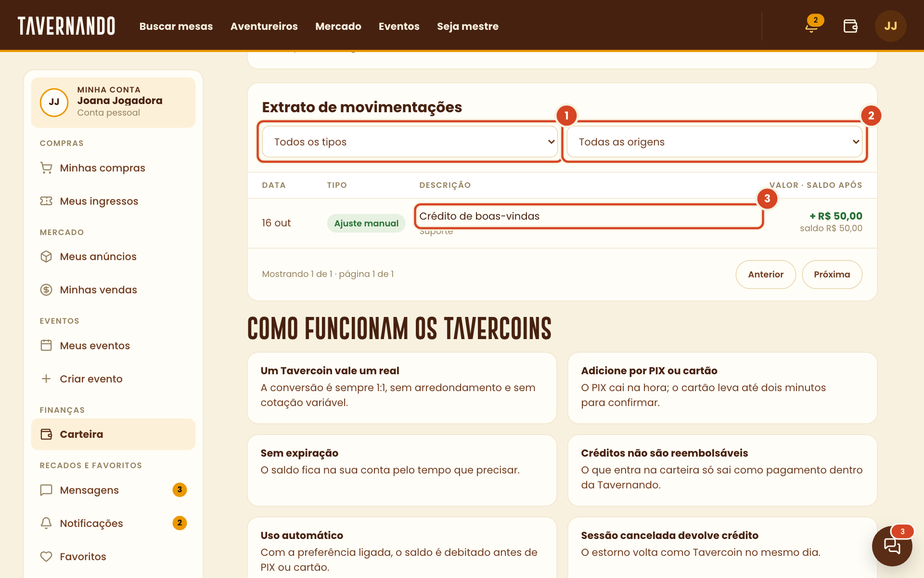Click the + R$ 50,00 amount
Screen dimensions: 924x578
click(x=836, y=216)
